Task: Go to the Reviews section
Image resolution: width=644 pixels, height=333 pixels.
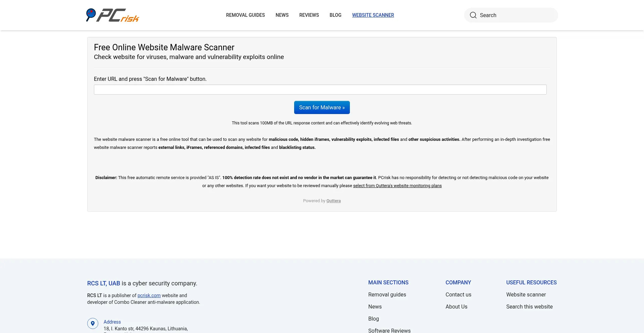Action: tap(309, 15)
